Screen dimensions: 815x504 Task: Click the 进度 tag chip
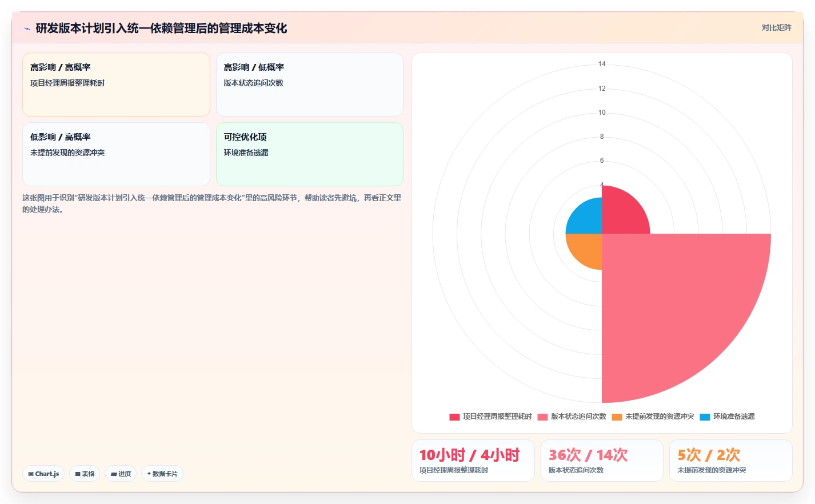click(121, 474)
